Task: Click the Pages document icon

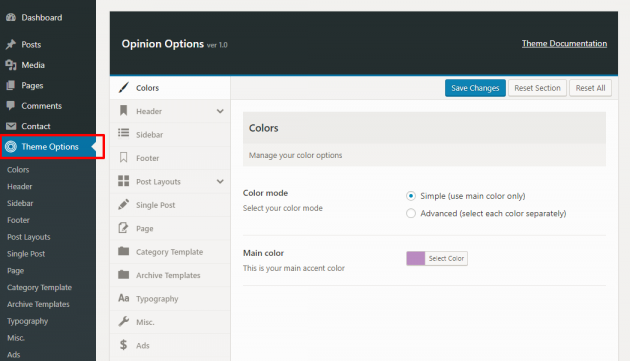Action: tap(11, 85)
